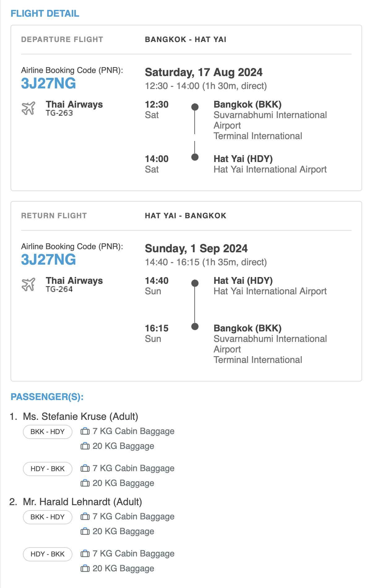Select the BKK - HDY pill under Stefanie Kruse
The image size is (372, 588).
pyautogui.click(x=47, y=432)
